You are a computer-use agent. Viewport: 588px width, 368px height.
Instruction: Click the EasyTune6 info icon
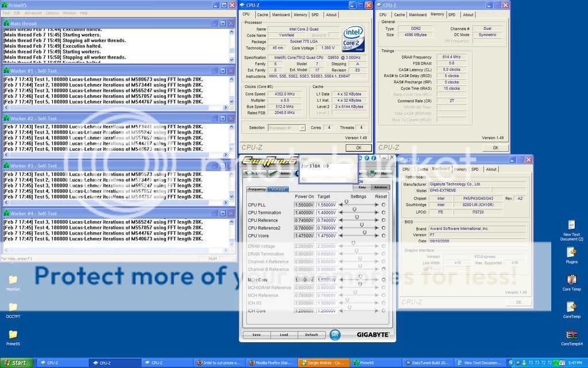point(373,158)
